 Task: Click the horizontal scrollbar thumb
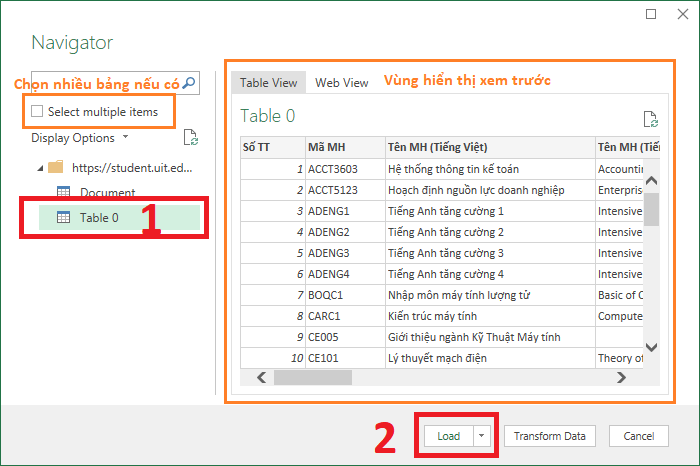[x=313, y=378]
